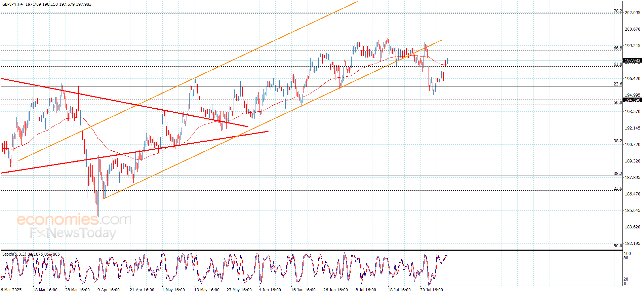The image size is (644, 294).
Task: Click the price scale value 183.620
Action: (632, 227)
